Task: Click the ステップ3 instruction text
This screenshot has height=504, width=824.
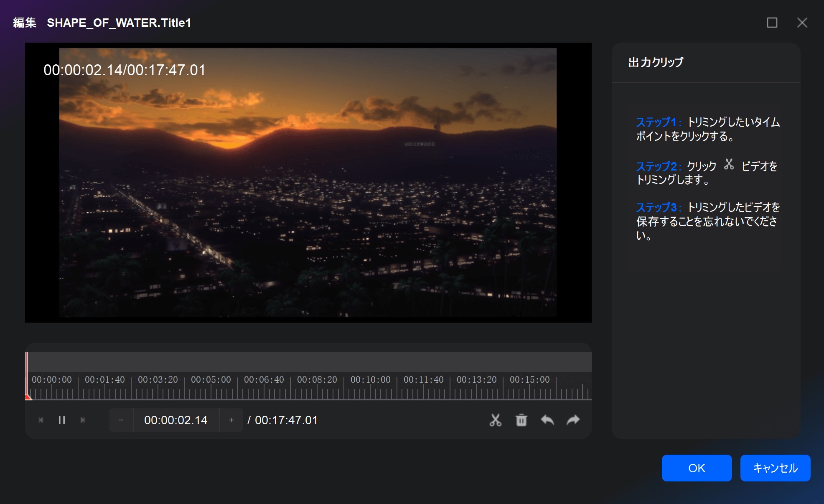Action: 708,221
